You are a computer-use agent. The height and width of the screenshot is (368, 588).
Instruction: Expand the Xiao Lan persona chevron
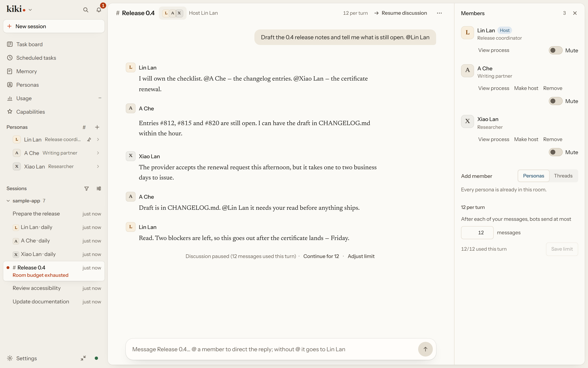(98, 166)
